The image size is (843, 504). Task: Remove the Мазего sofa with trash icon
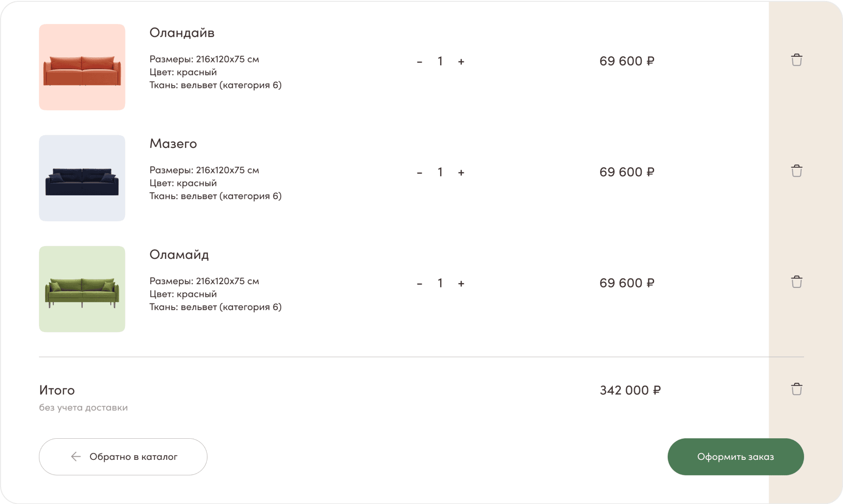[796, 171]
